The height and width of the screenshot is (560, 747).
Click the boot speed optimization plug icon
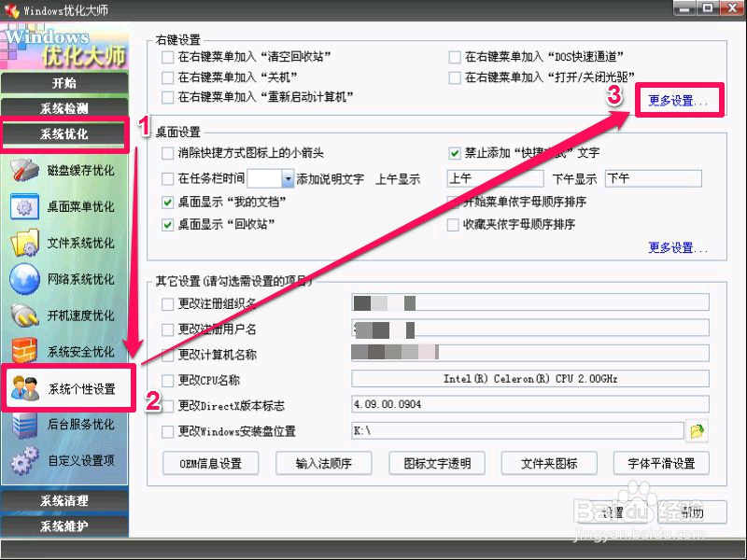pos(24,315)
